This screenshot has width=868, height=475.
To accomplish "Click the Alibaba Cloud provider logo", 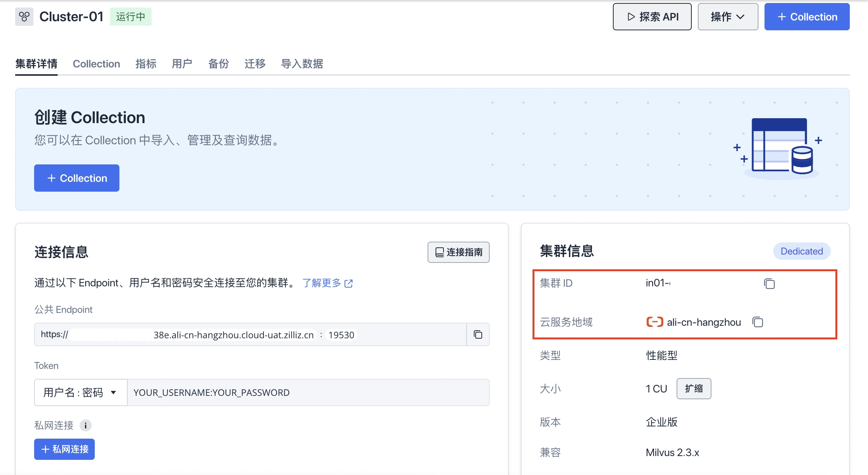I will pos(655,322).
